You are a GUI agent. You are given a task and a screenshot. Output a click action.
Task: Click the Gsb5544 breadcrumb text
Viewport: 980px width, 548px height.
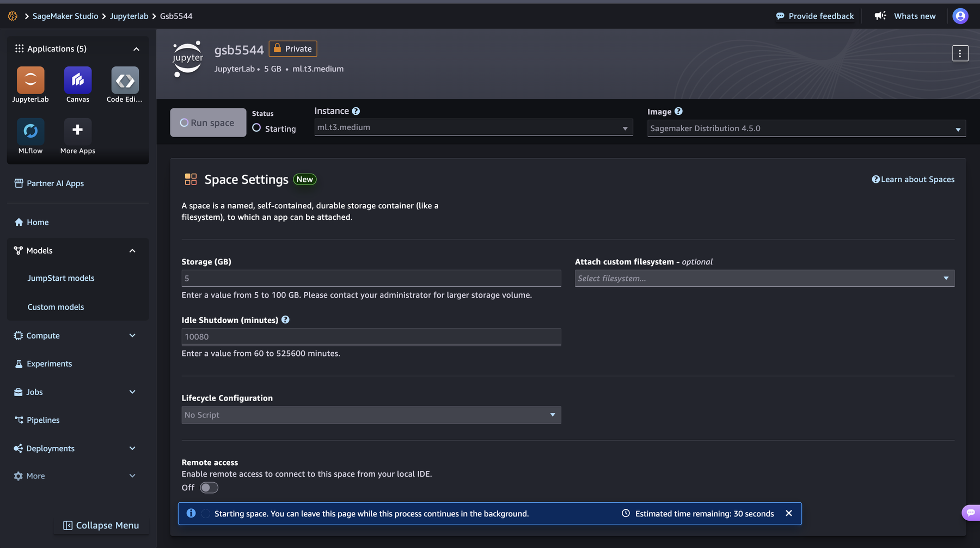(x=176, y=16)
